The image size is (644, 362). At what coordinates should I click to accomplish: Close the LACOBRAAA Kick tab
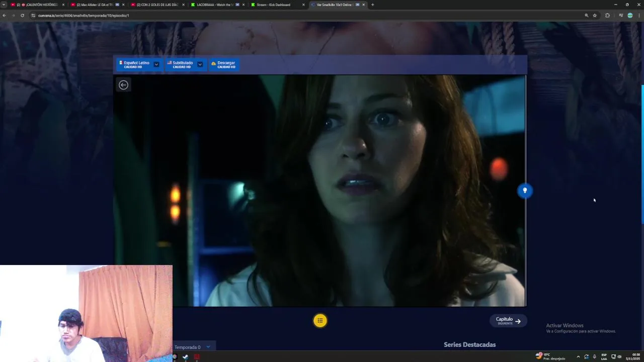tap(244, 5)
